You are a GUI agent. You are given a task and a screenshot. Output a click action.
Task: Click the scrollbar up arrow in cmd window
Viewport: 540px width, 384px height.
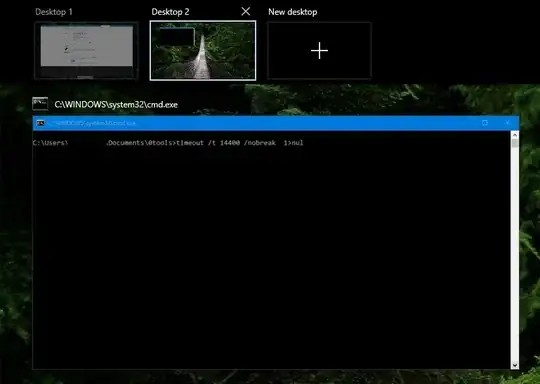pyautogui.click(x=515, y=135)
